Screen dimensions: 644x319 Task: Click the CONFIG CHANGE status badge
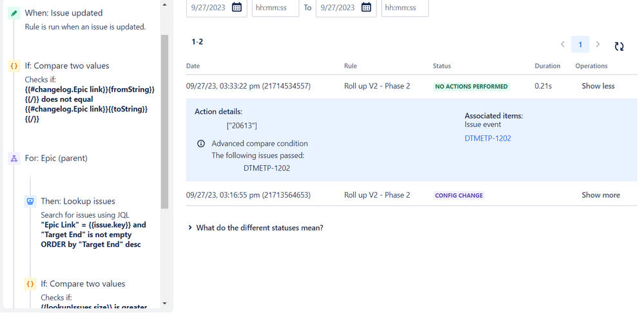pos(459,195)
